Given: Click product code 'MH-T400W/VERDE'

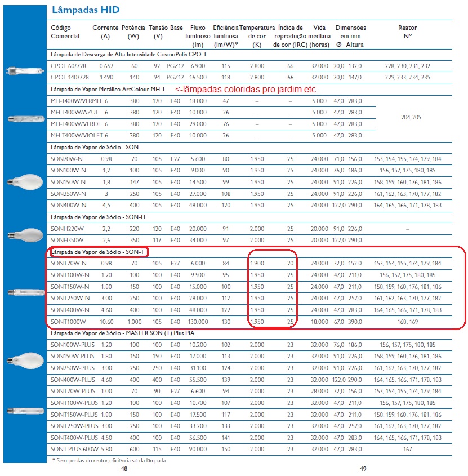Looking at the screenshot, I should [76, 124].
